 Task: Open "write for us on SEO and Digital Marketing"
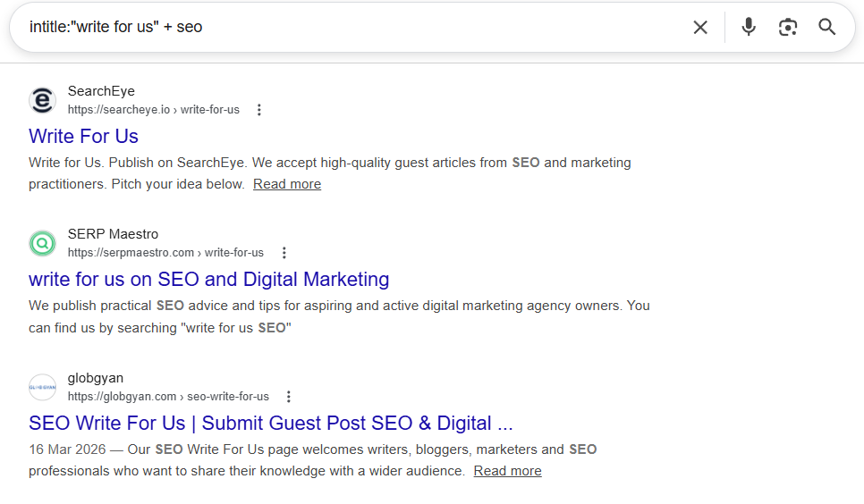click(208, 280)
